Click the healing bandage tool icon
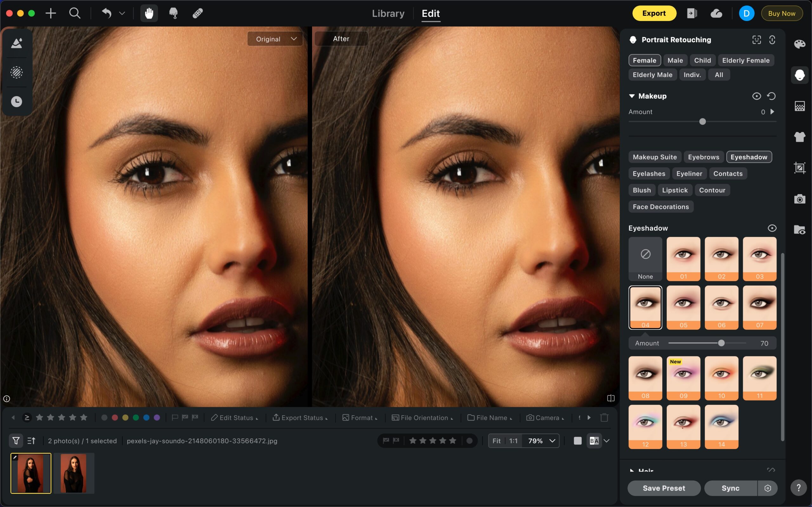Screen dimensions: 812x507 point(198,13)
